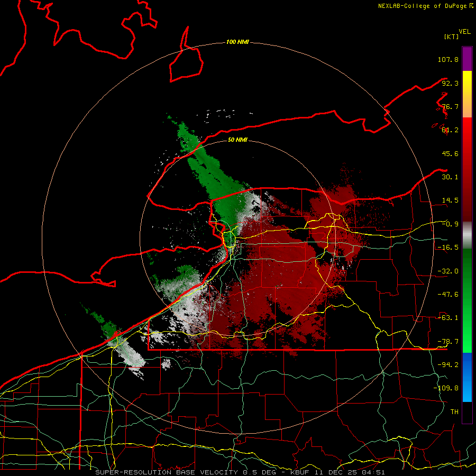The width and height of the screenshot is (476, 476).
Task: Click the 61.2 velocity scale value
Action: pos(450,130)
